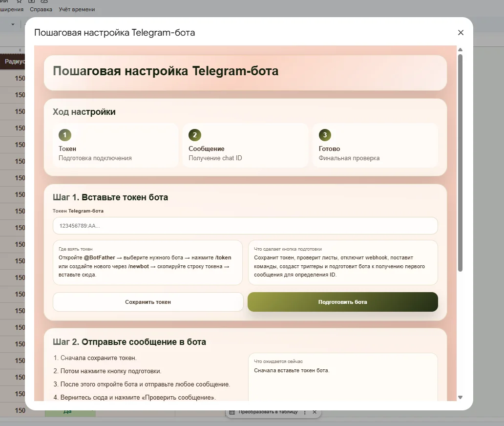
Task: Click the step 3 number badge
Action: point(325,135)
